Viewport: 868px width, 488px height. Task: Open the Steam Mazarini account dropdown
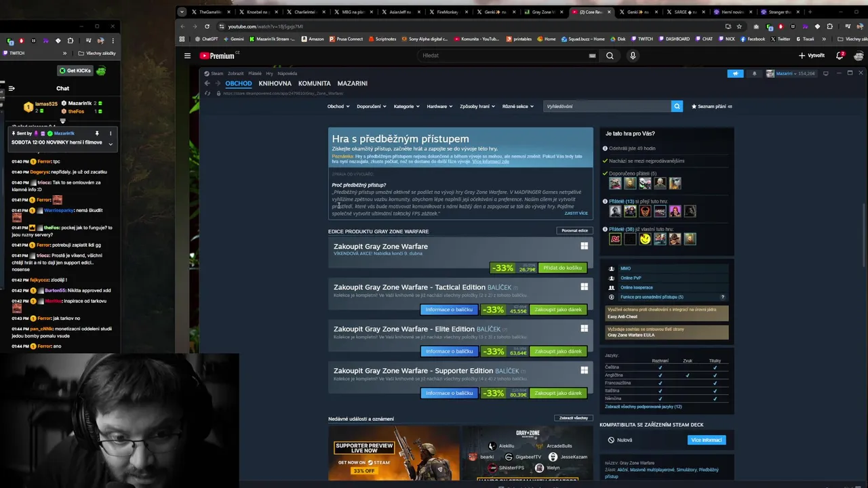pos(790,73)
